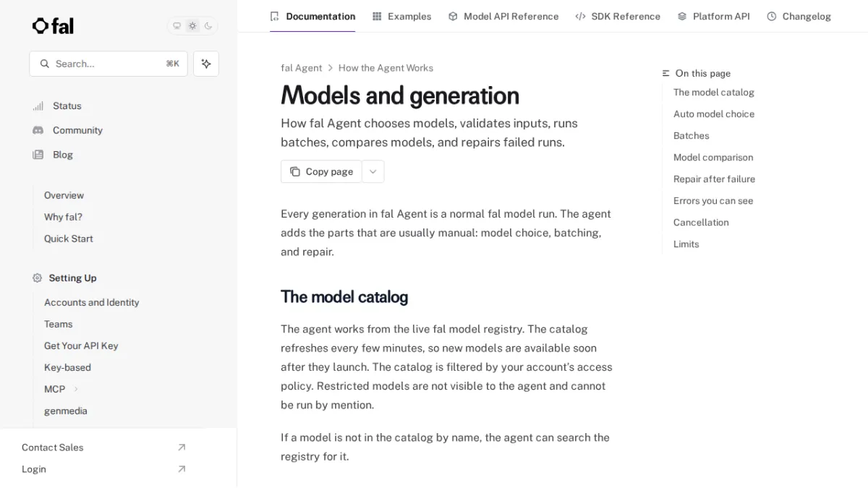Open the Blog link
868x488 pixels.
63,155
